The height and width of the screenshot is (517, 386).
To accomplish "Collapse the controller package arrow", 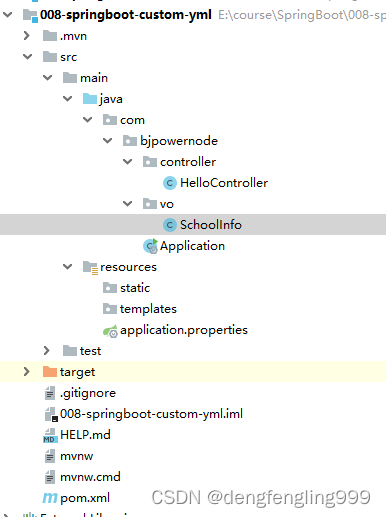I will pyautogui.click(x=128, y=162).
